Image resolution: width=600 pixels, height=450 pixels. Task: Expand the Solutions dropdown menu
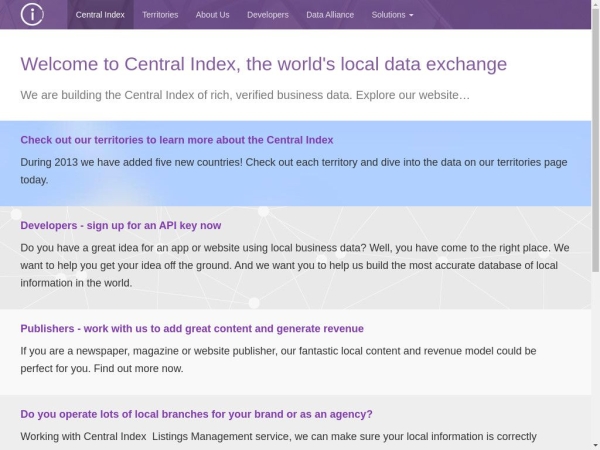tap(392, 15)
